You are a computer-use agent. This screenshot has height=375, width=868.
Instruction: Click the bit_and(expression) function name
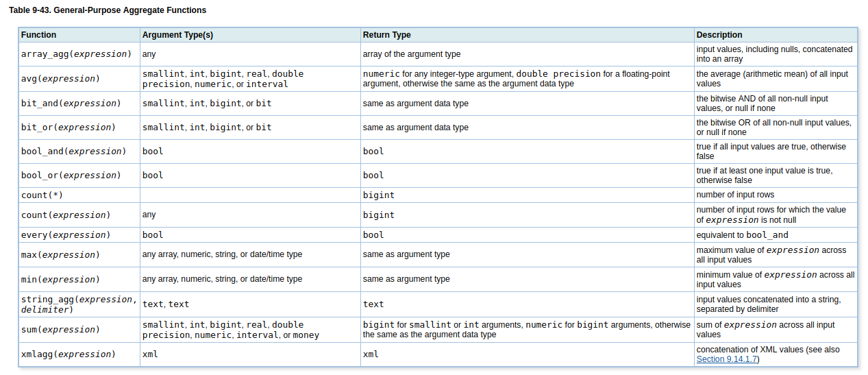[71, 104]
